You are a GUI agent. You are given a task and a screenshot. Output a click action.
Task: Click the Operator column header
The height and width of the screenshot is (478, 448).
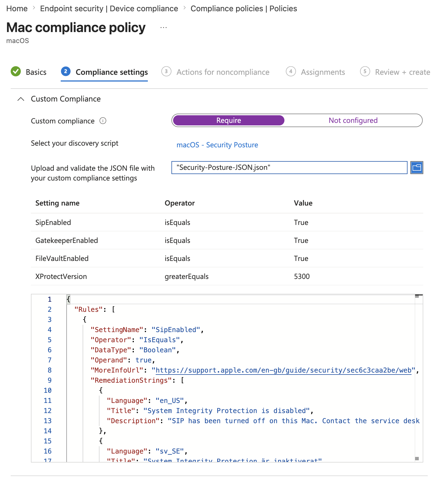click(x=180, y=203)
